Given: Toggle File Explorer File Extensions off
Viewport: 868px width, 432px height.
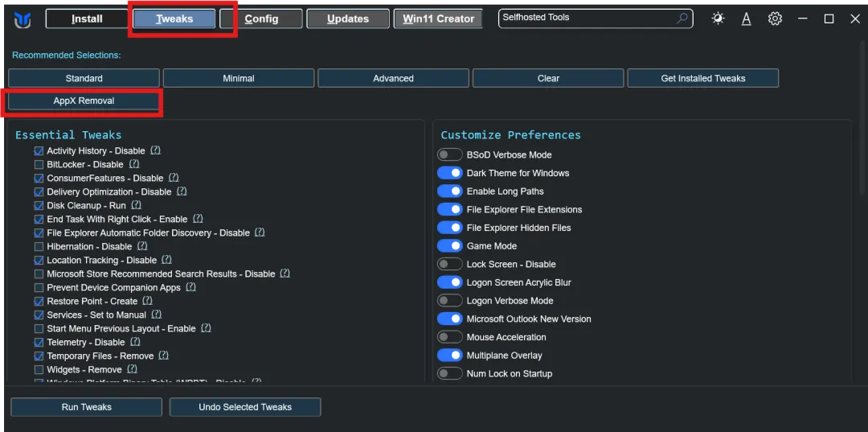Looking at the screenshot, I should point(449,209).
